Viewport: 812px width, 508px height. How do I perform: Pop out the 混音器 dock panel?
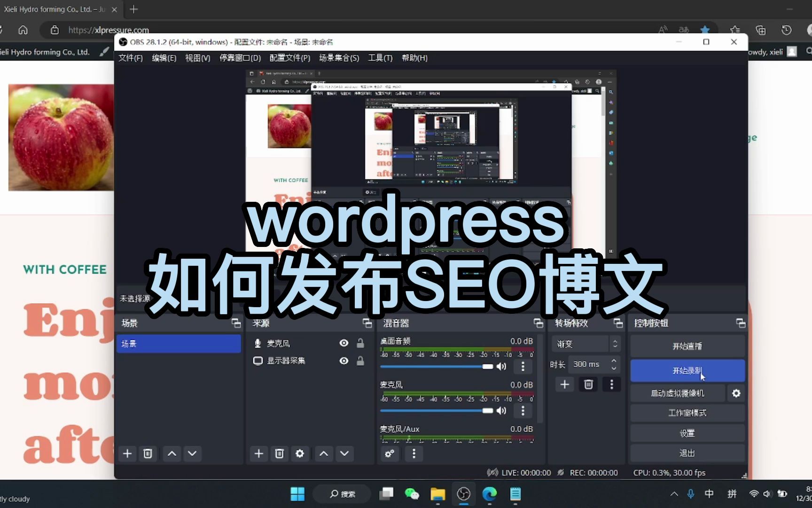(539, 323)
